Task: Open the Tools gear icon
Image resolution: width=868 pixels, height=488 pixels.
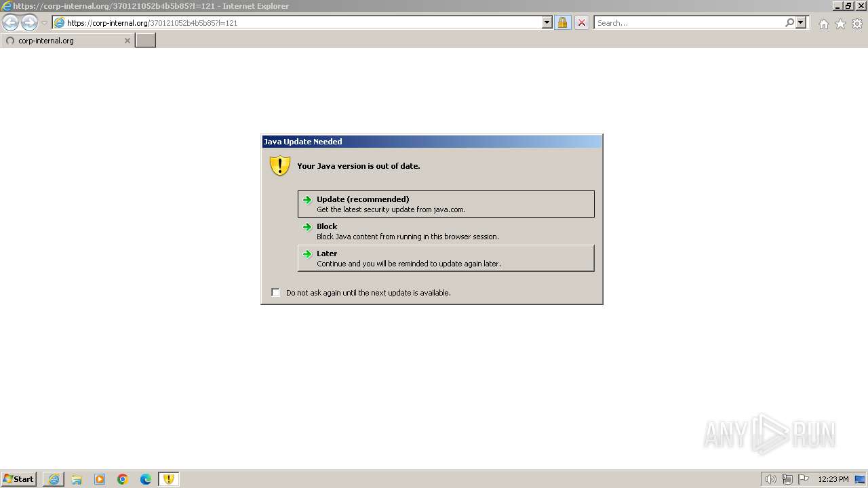Action: [x=857, y=24]
